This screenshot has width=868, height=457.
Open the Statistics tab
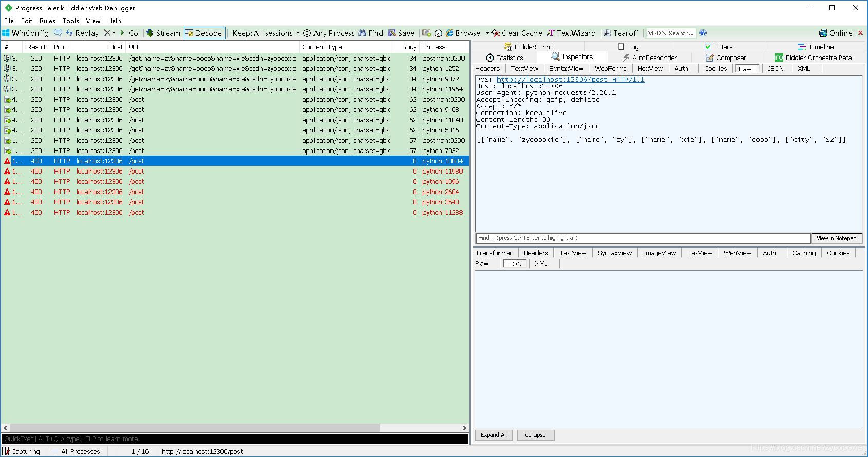pyautogui.click(x=504, y=58)
